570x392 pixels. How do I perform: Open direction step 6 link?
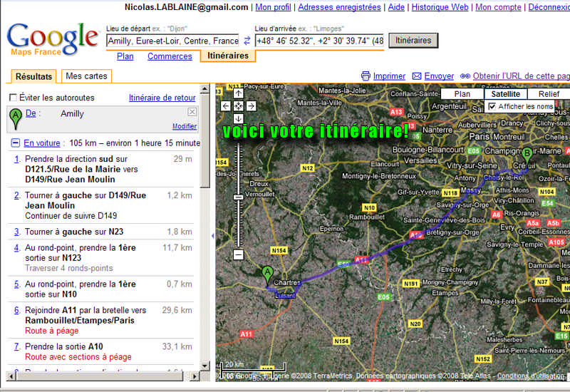[16, 310]
